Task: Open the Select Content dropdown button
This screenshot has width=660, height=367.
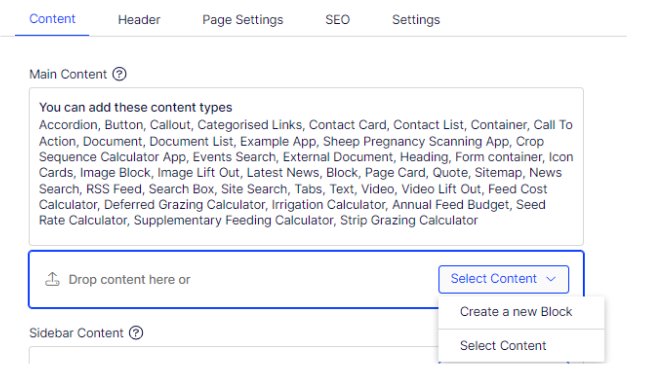Action: pos(503,279)
